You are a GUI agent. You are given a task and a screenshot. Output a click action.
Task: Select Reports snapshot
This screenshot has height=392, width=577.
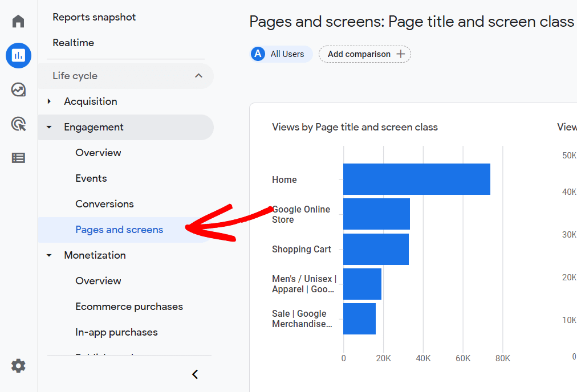94,17
